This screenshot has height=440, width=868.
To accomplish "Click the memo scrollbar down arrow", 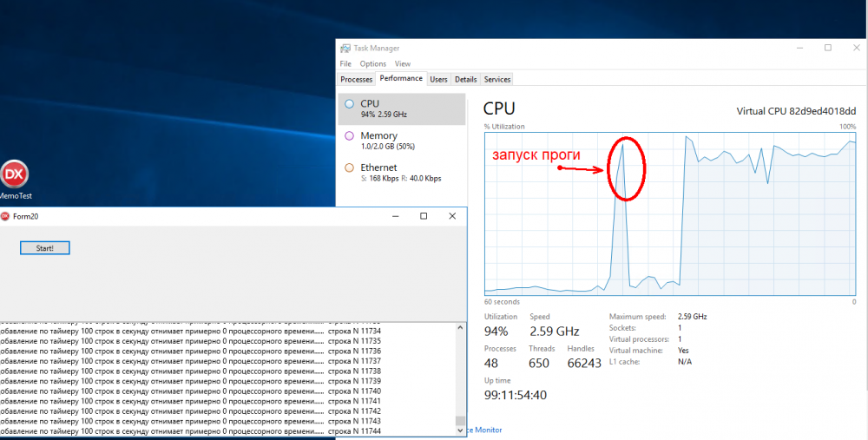I will pyautogui.click(x=460, y=430).
